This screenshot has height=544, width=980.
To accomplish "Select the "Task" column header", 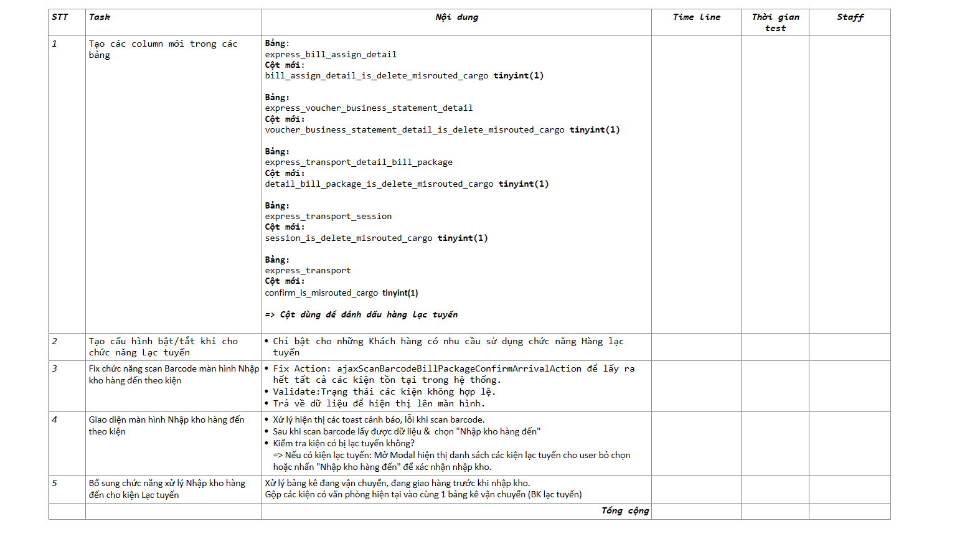I will [x=100, y=17].
